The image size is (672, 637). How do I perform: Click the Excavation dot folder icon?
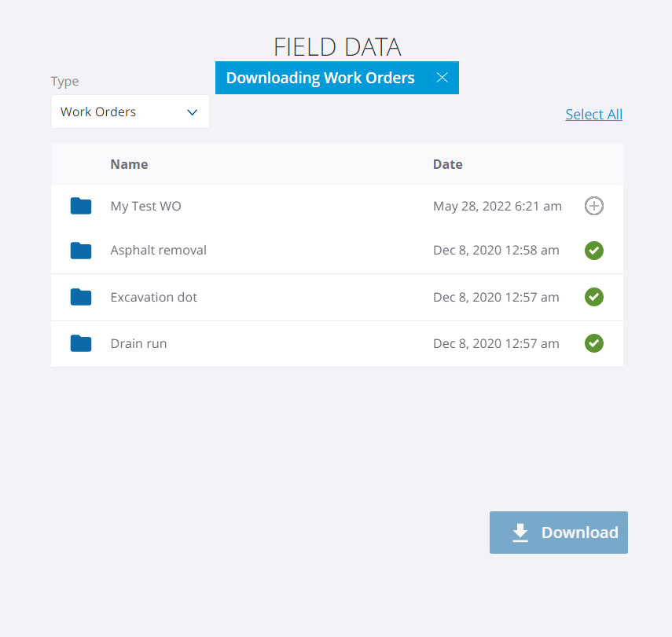[81, 297]
